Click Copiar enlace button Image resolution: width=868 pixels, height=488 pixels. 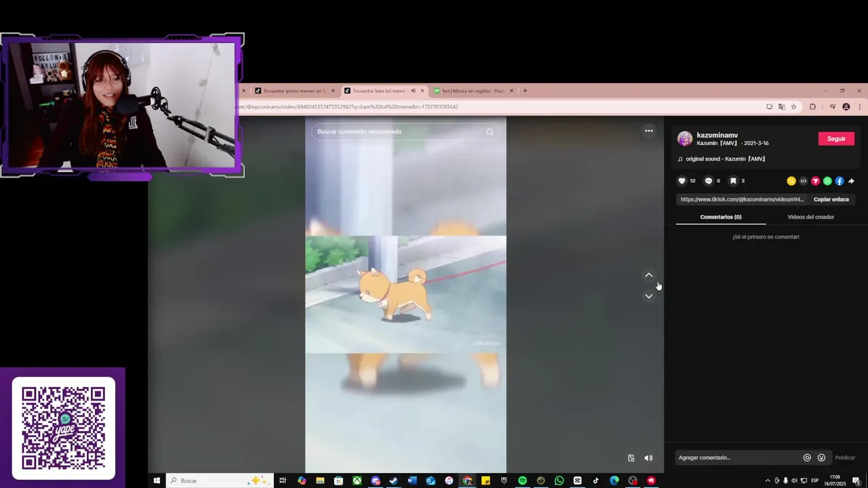831,199
